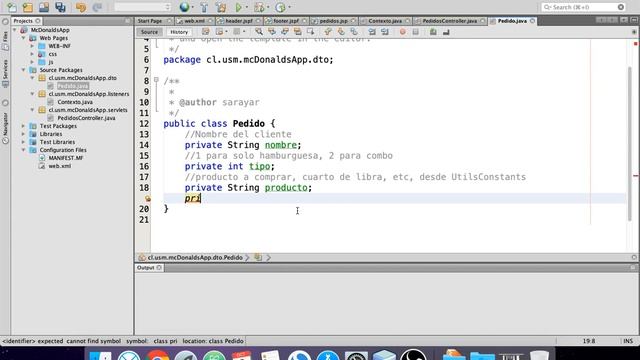Switch to the PedidosController.java tab
The width and height of the screenshot is (640, 360).
[x=449, y=21]
